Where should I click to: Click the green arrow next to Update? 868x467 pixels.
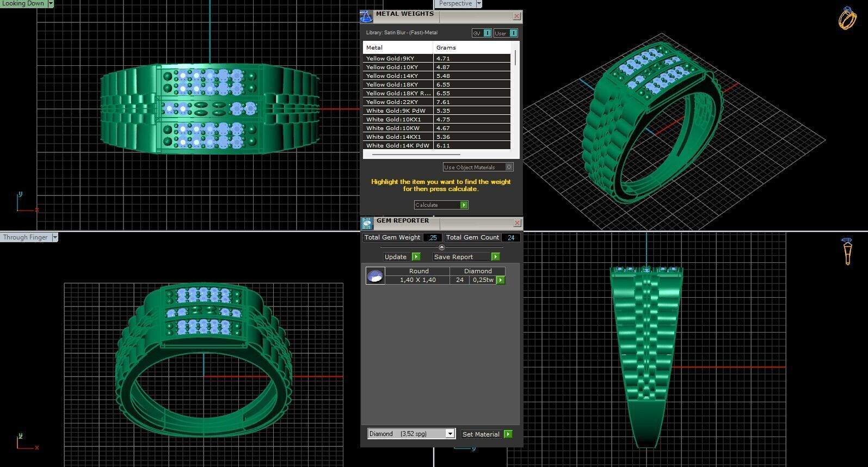click(416, 257)
